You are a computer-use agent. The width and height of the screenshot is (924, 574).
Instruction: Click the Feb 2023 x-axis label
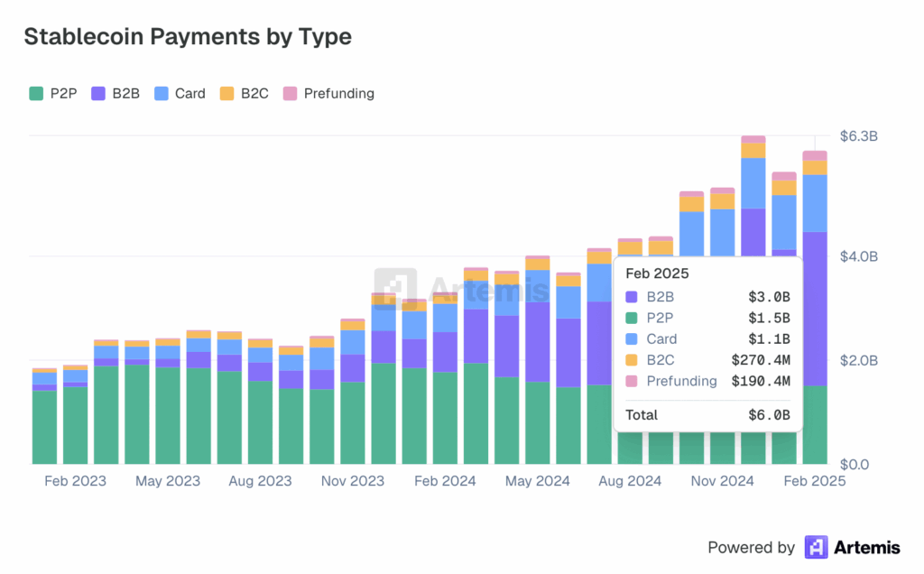point(75,481)
